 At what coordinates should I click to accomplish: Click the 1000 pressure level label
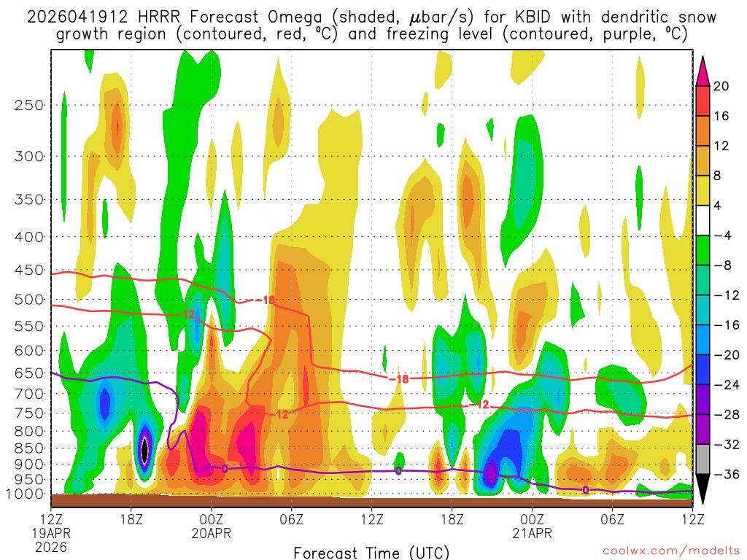(24, 494)
